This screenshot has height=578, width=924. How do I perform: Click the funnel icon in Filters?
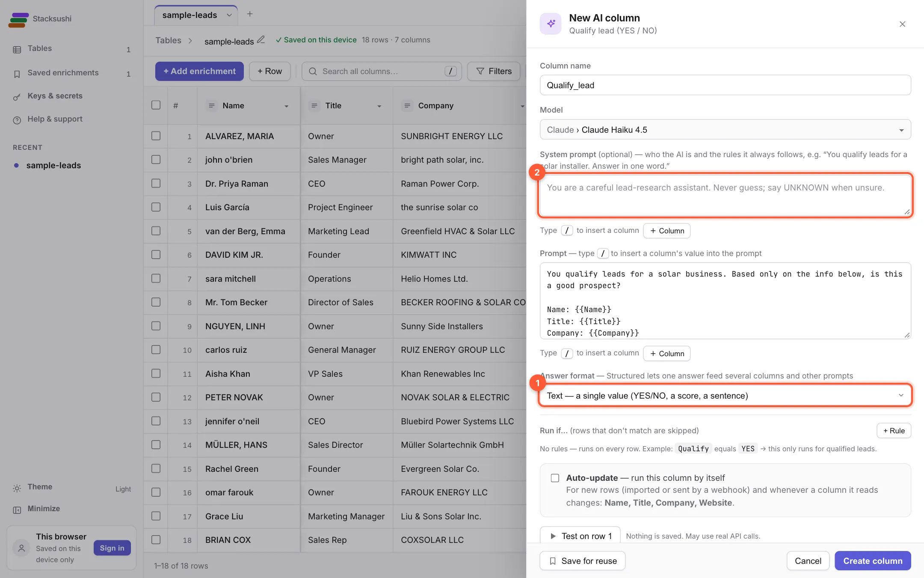pos(480,71)
